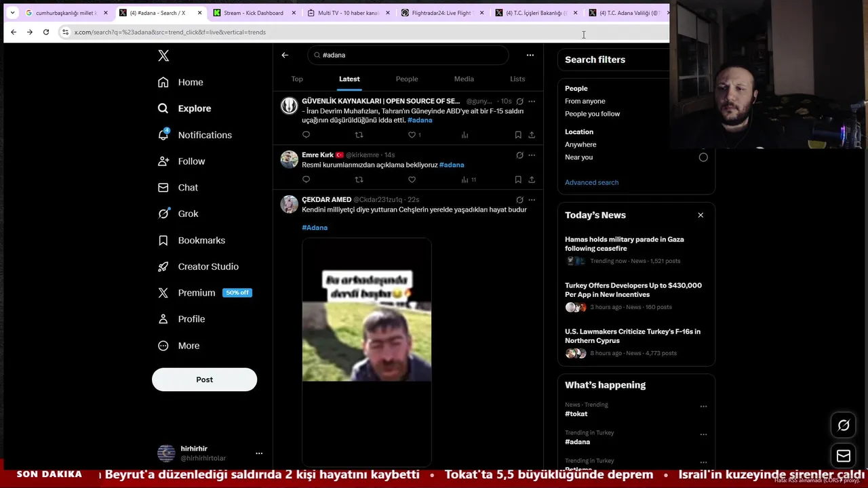The image size is (868, 488).
Task: Open the browser tab list dropdown
Action: click(x=12, y=13)
